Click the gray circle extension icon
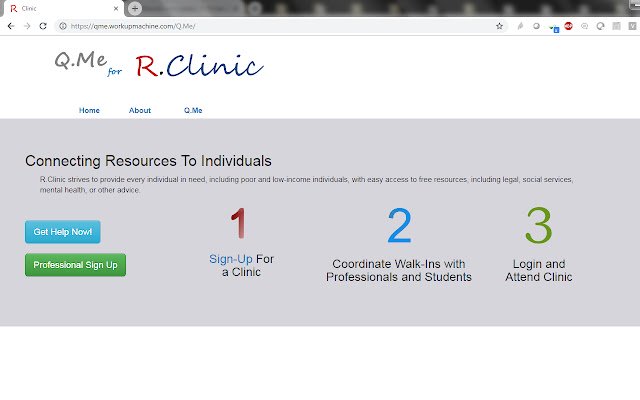Screen dimensions: 640x400 pos(536,26)
